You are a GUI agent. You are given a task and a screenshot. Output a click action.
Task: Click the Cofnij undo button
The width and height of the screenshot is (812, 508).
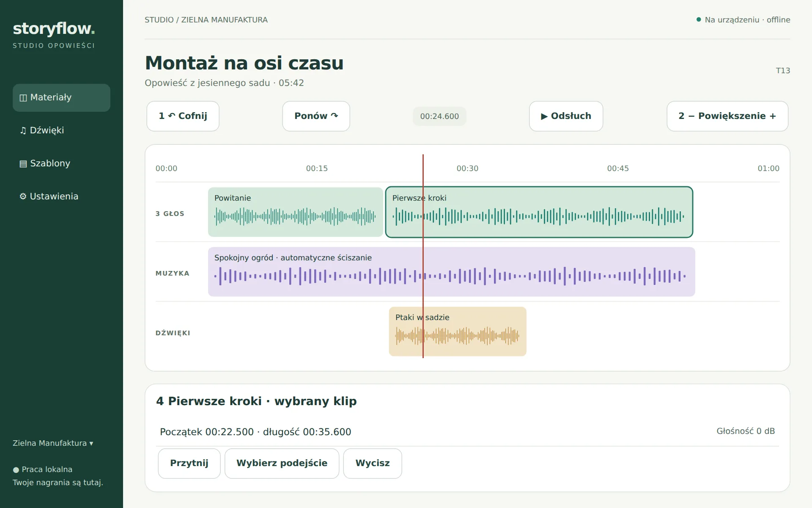(183, 116)
